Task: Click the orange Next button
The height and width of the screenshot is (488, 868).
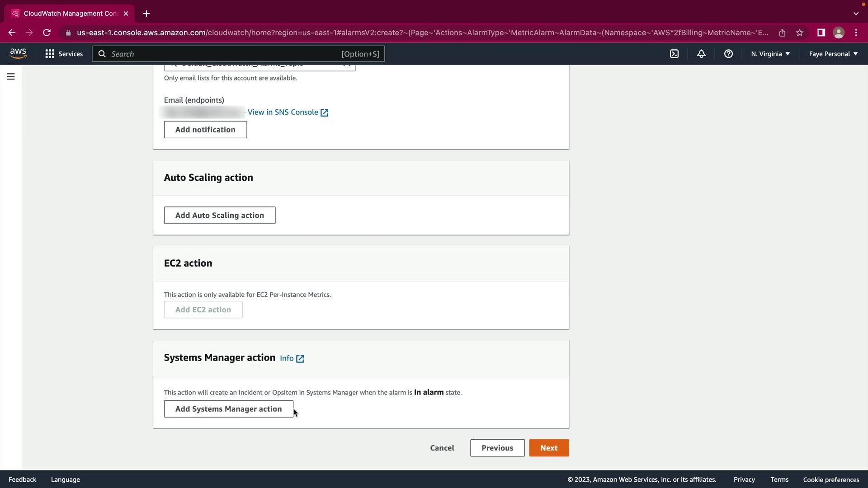Action: [549, 448]
